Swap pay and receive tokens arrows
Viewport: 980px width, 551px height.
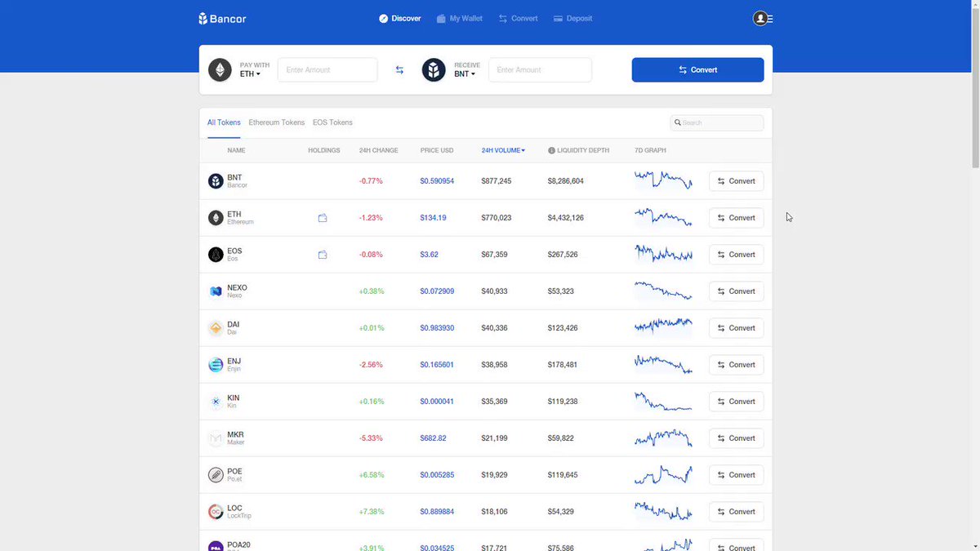[x=399, y=70]
